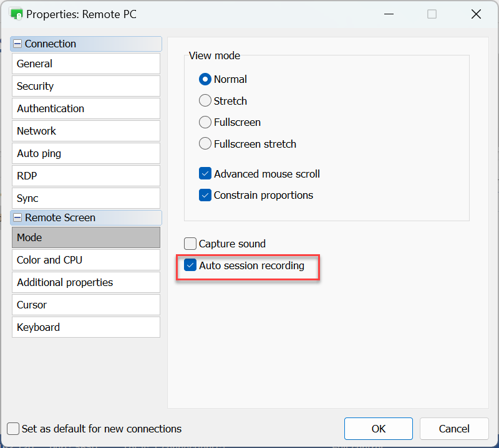
Task: Collapse the Remote Screen section
Action: coord(17,218)
